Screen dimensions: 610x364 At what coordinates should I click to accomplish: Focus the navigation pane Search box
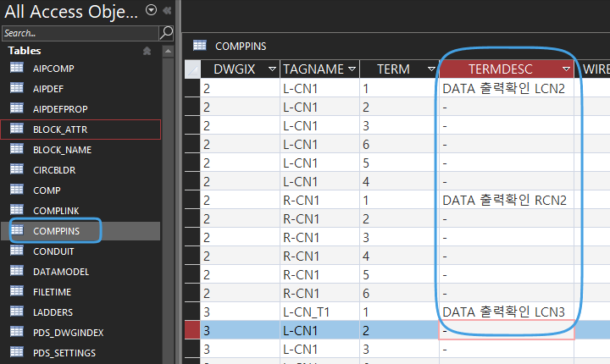(x=80, y=34)
